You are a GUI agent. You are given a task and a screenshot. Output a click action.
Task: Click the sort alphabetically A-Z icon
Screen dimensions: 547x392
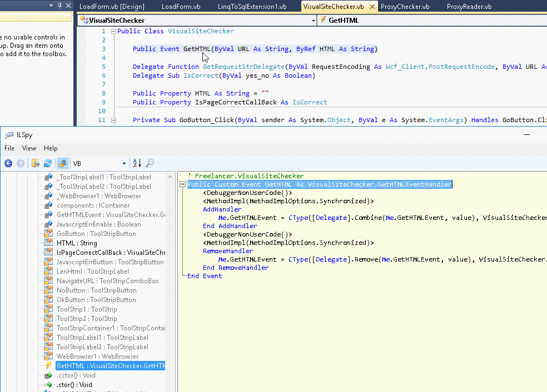click(137, 163)
